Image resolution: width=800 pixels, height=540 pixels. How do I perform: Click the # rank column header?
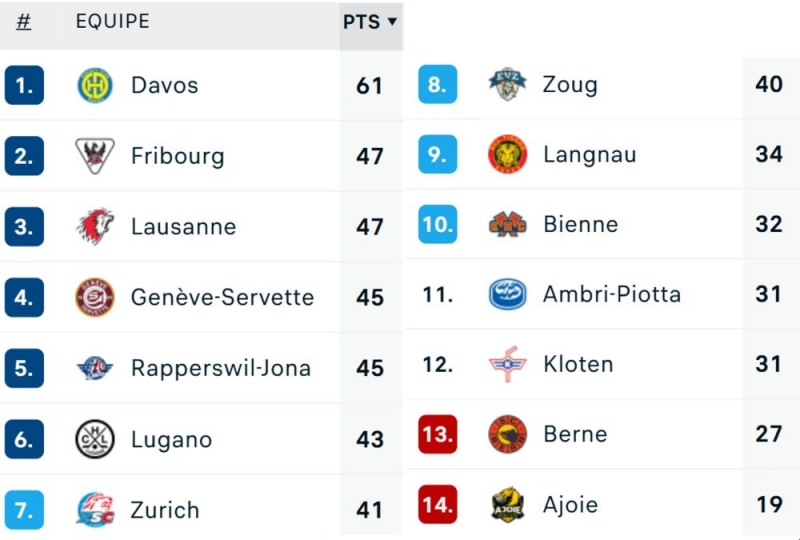(23, 21)
